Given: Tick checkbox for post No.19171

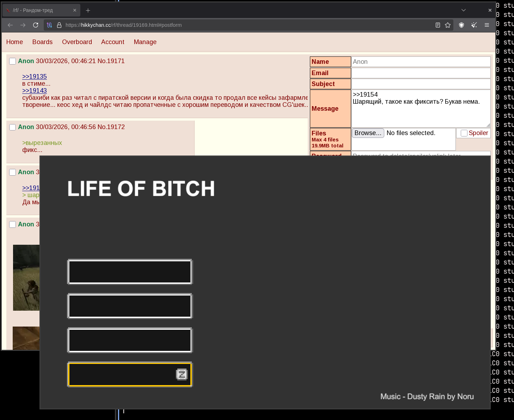Looking at the screenshot, I should (12, 61).
